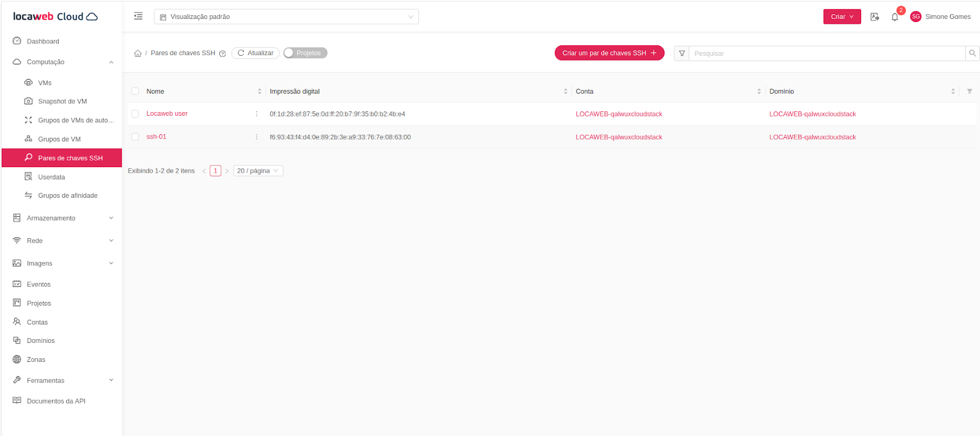The width and height of the screenshot is (980, 436).
Task: Go to next page arrow
Action: pyautogui.click(x=227, y=171)
